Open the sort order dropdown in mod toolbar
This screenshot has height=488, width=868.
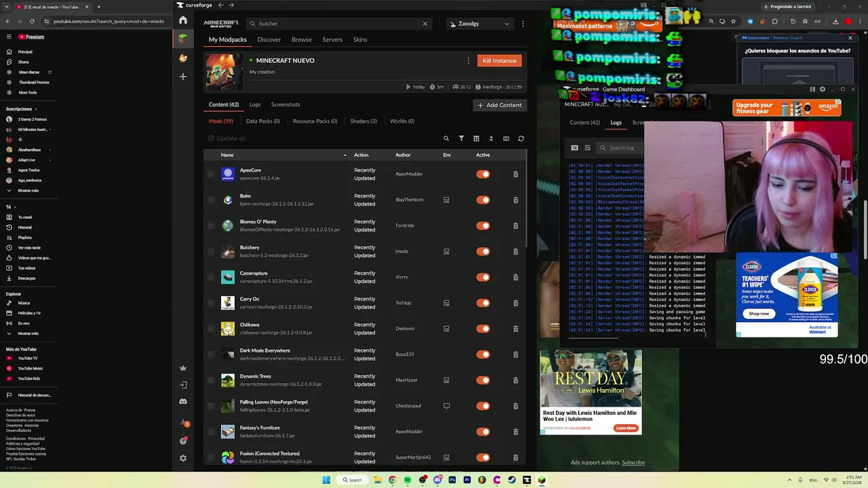491,138
